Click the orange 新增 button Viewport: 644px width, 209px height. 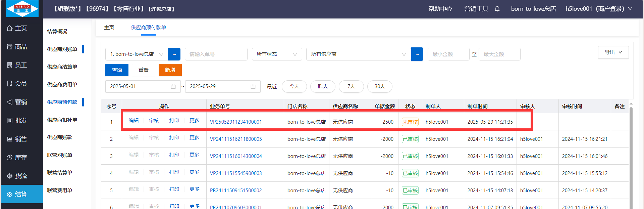(170, 70)
